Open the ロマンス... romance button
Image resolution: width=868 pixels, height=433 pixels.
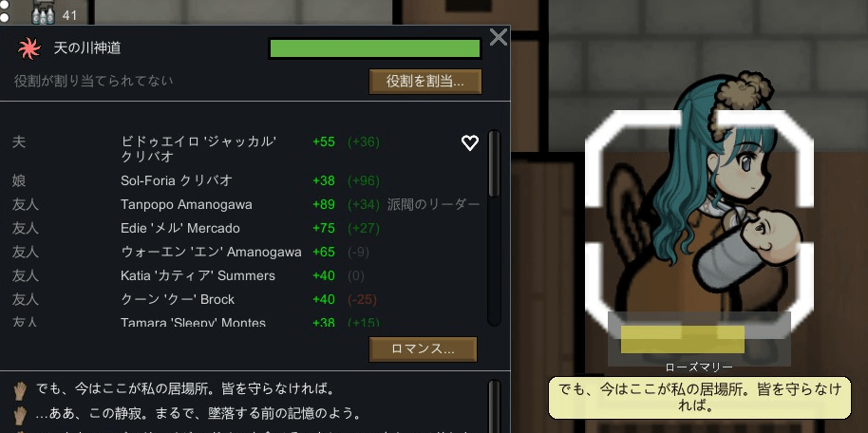[x=423, y=348]
